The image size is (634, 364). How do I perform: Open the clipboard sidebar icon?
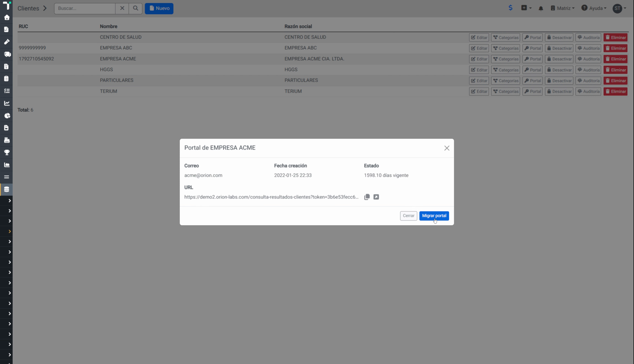[6, 78]
